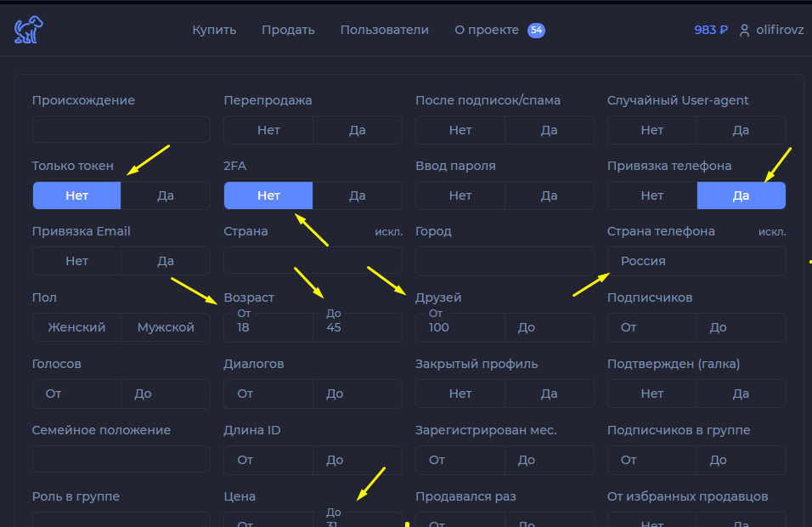Click the Друзей От field with 100
The image size is (812, 527).
[x=460, y=327]
